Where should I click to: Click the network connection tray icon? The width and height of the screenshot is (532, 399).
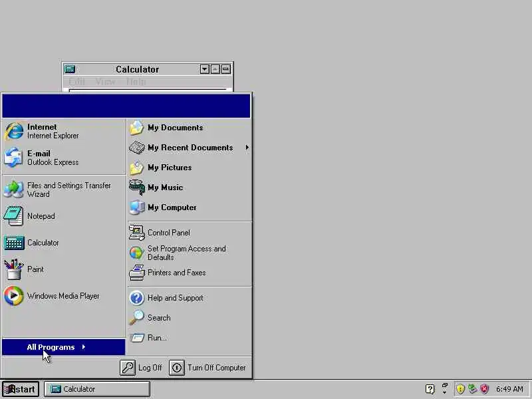[472, 389]
